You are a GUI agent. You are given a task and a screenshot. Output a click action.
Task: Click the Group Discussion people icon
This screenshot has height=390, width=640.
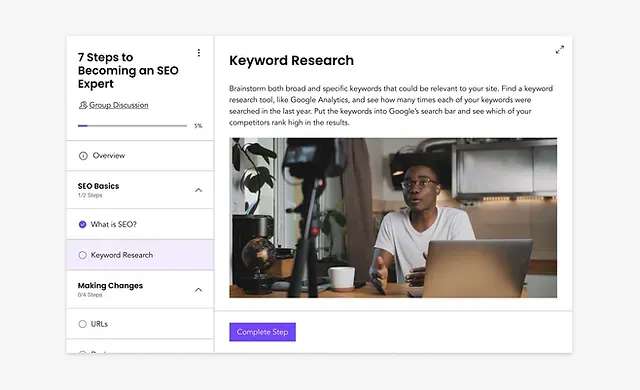pyautogui.click(x=83, y=105)
